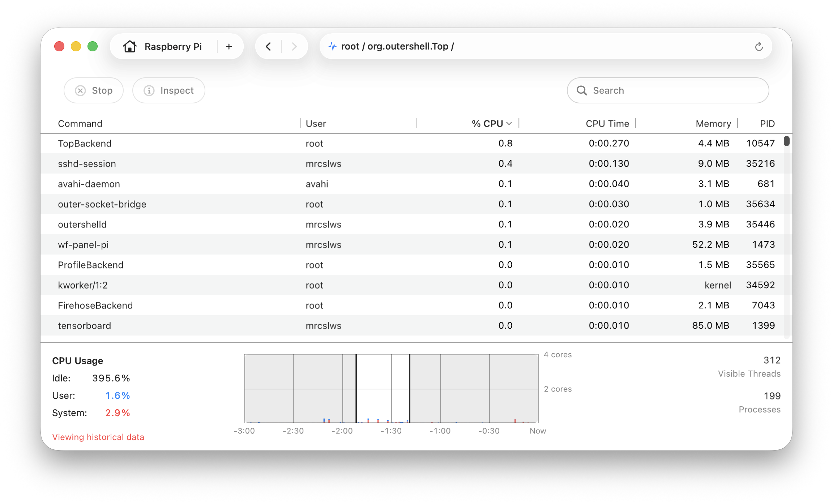
Task: Click the Now label on CPU timeline
Action: [538, 431]
